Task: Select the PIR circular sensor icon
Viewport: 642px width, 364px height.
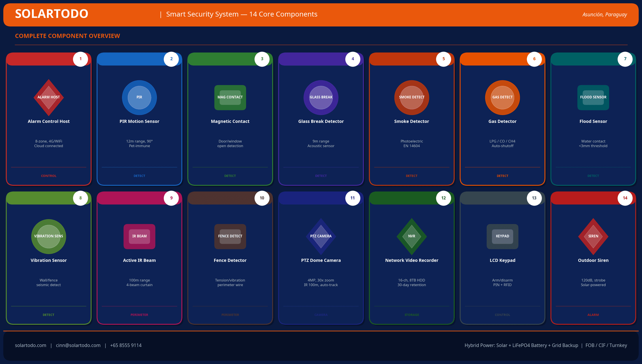Action: click(x=139, y=98)
